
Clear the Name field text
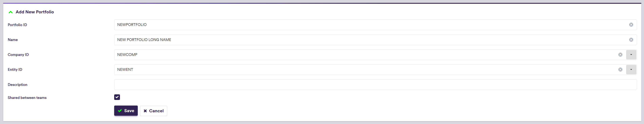coord(631,40)
